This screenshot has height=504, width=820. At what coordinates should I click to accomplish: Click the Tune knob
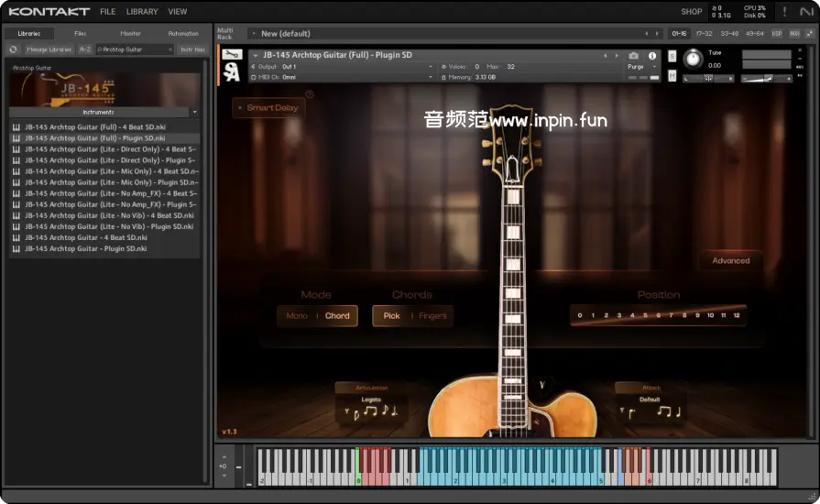(x=694, y=60)
